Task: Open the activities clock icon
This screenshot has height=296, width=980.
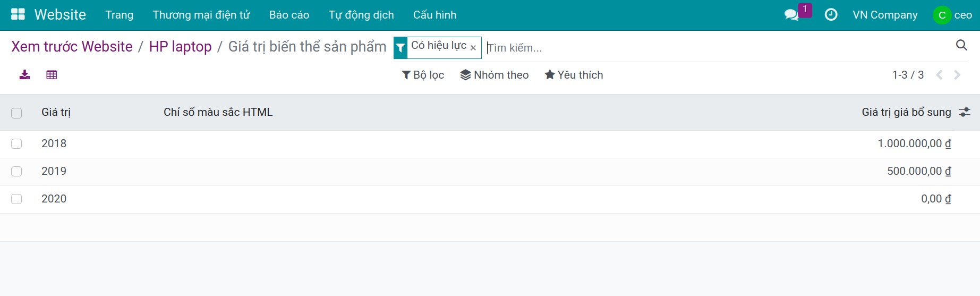Action: [x=831, y=15]
